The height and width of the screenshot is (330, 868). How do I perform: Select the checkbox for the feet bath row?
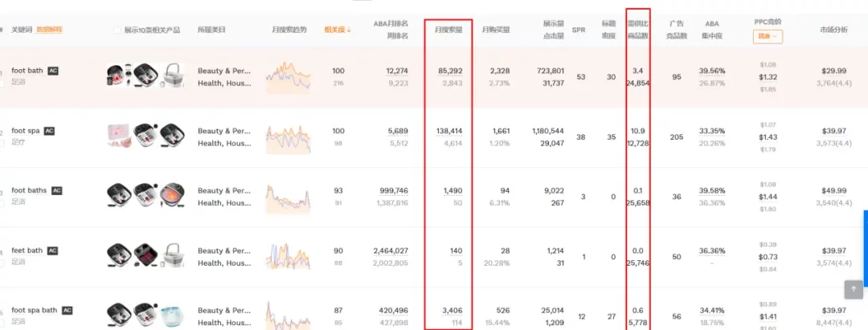[x=2, y=263]
